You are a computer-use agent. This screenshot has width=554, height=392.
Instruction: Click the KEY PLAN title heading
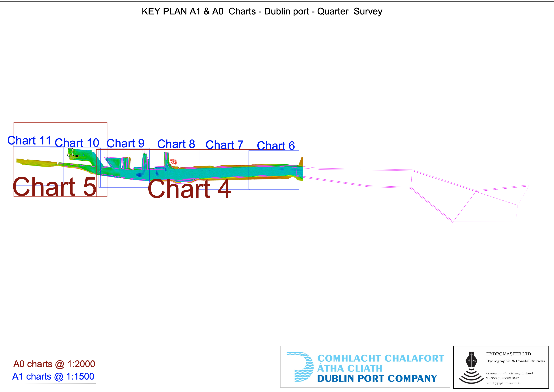262,11
